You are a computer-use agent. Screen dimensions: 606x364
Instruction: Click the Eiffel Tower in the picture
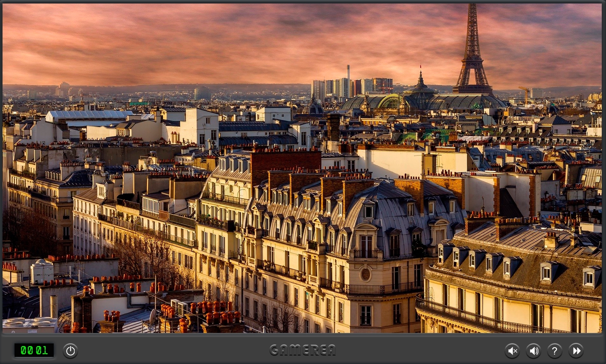(472, 49)
